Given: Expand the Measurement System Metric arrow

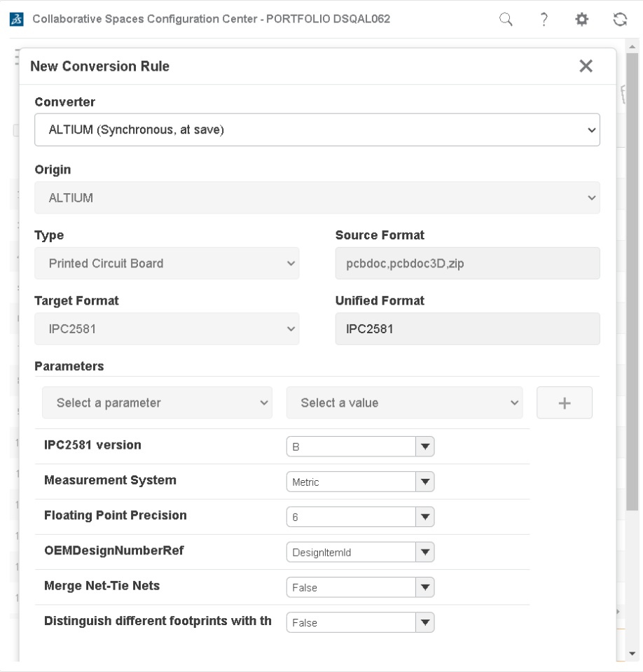Looking at the screenshot, I should point(425,482).
